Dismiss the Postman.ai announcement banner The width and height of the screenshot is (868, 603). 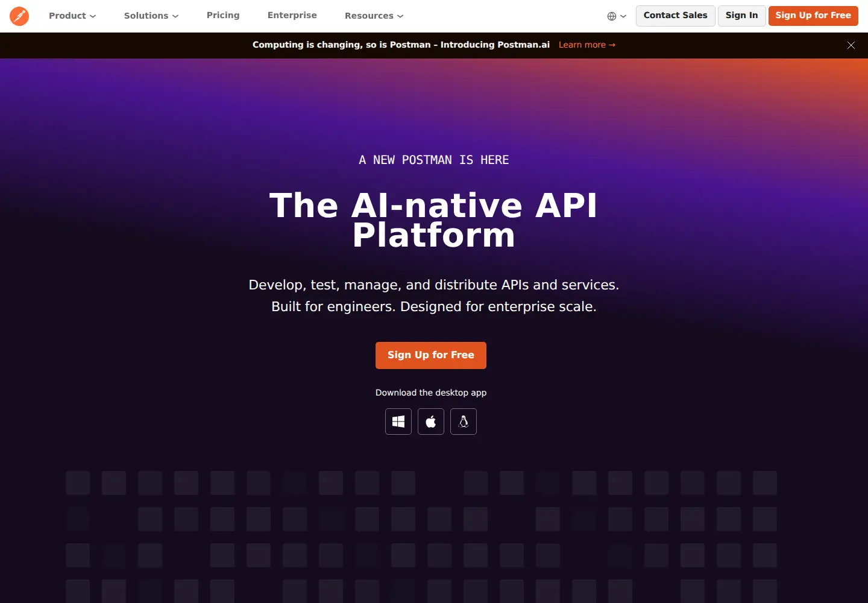click(x=851, y=45)
